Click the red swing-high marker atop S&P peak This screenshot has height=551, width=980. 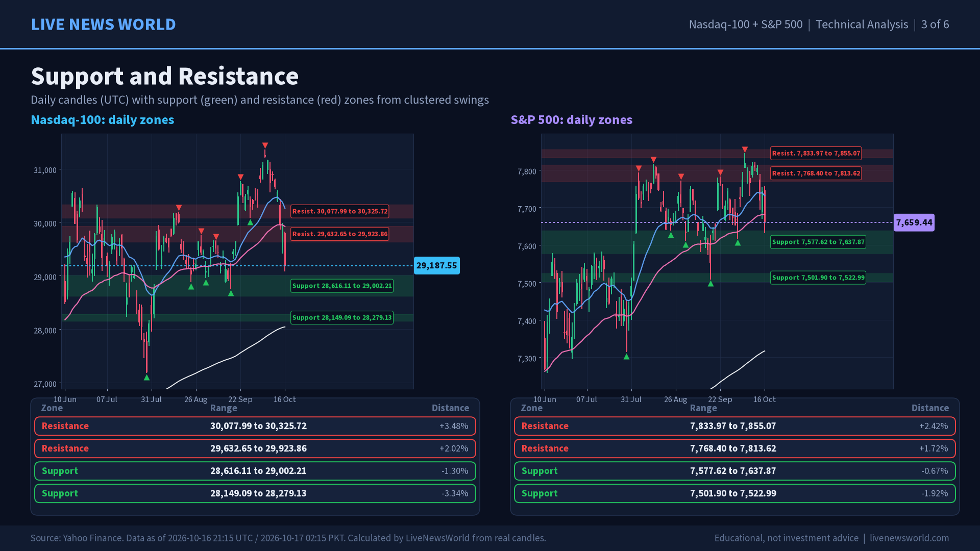[745, 149]
